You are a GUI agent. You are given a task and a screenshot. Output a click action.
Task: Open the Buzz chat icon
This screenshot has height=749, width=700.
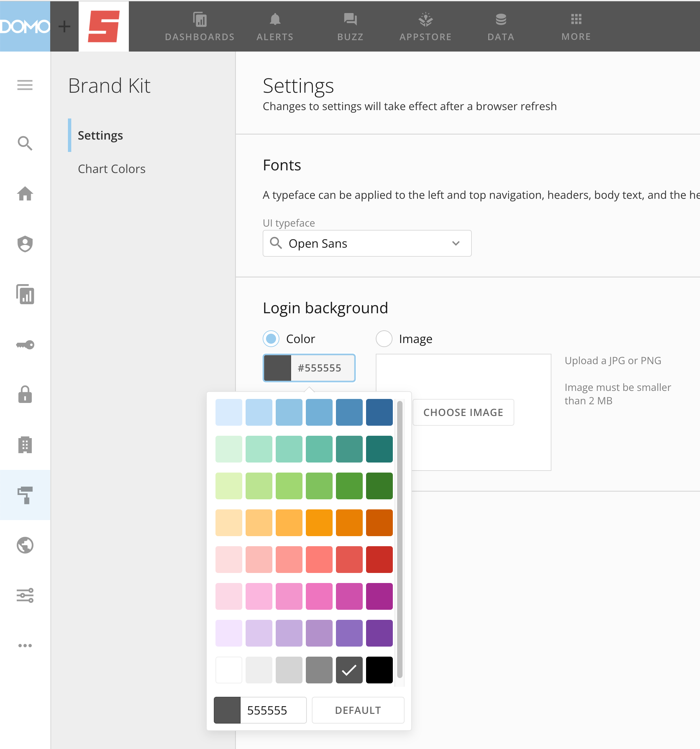350,20
